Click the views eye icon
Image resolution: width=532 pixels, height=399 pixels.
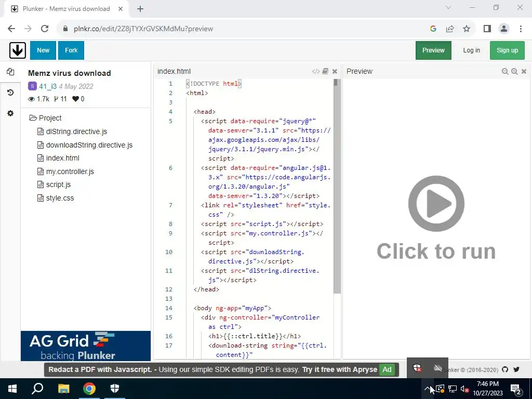[32, 99]
